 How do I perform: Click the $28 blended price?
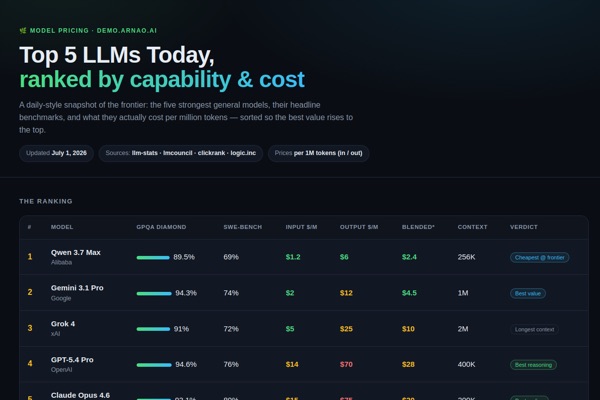tap(408, 365)
